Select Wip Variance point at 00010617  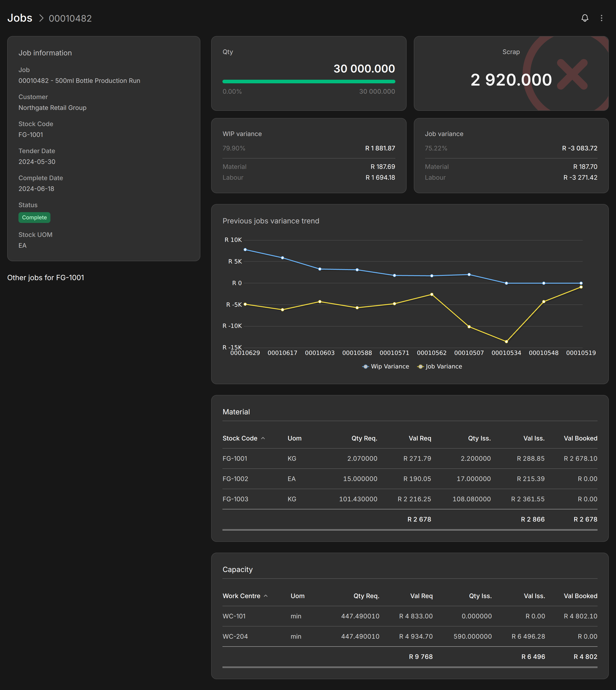click(x=283, y=258)
